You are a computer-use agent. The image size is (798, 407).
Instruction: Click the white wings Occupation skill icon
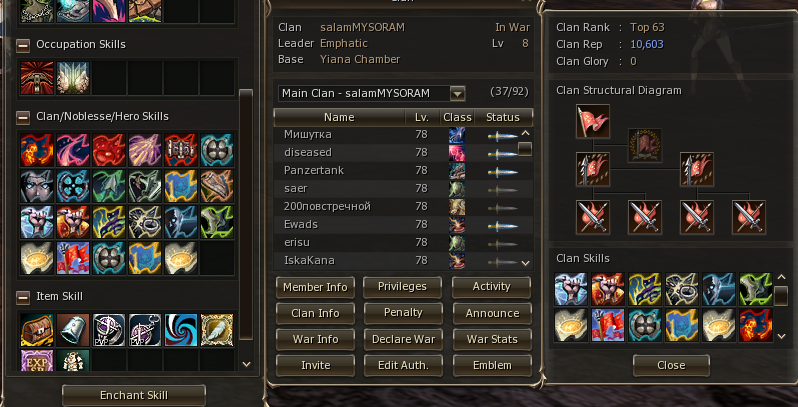tap(73, 78)
